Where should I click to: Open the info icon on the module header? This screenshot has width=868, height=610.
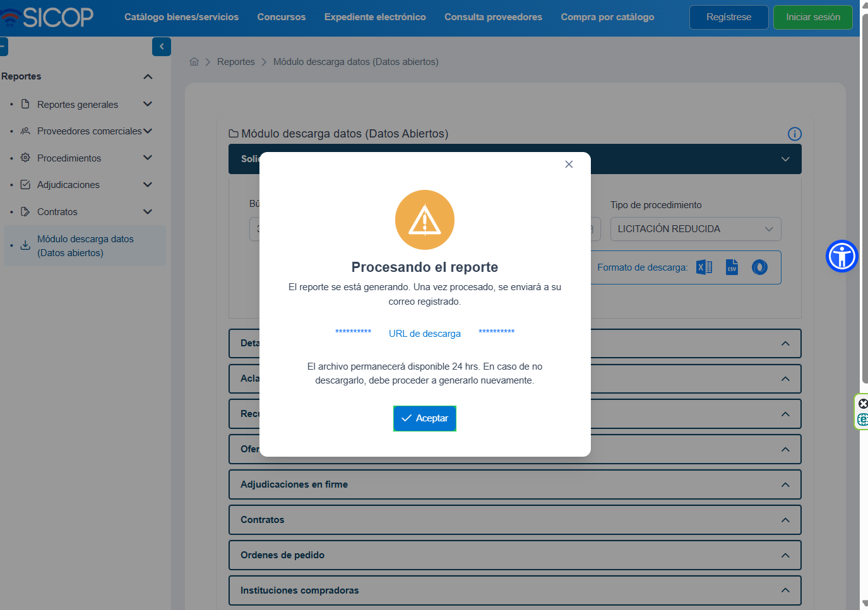pos(794,134)
